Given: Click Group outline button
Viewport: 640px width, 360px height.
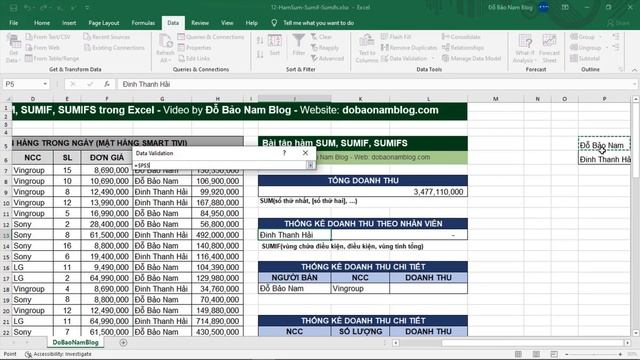Looking at the screenshot, I should (583, 37).
